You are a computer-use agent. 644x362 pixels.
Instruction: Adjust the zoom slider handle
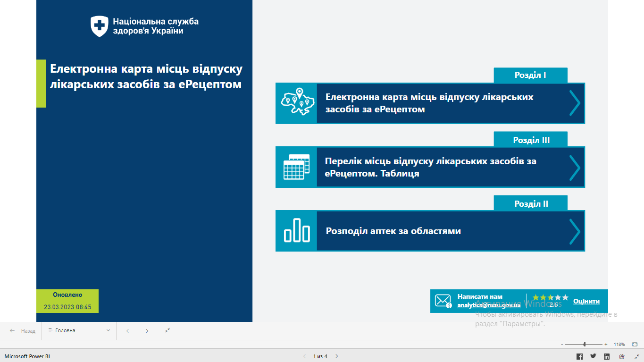(x=585, y=345)
